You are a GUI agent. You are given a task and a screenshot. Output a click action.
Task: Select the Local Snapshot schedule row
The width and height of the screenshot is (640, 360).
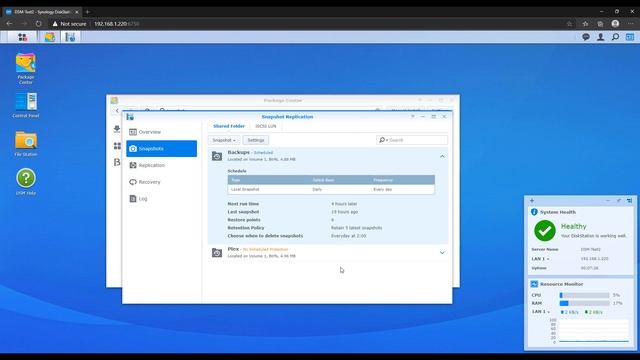click(331, 189)
